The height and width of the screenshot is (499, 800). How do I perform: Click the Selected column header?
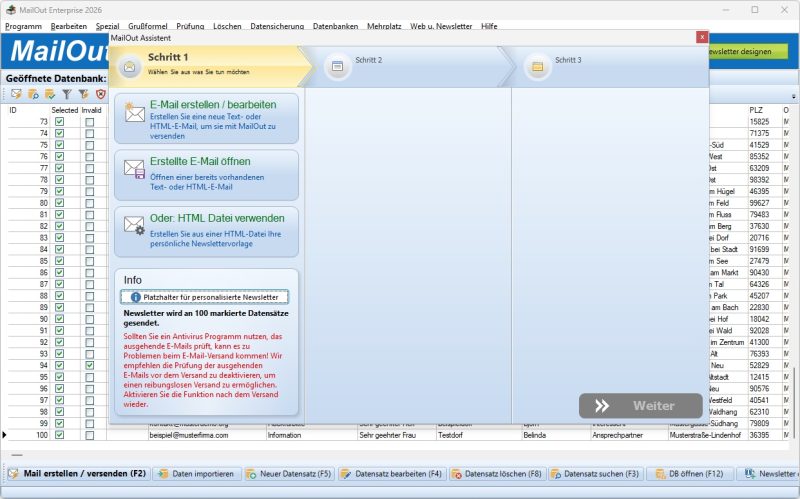point(65,110)
